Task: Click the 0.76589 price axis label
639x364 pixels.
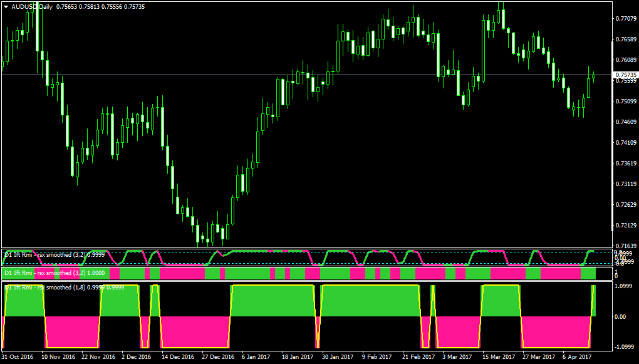Action: 625,39
